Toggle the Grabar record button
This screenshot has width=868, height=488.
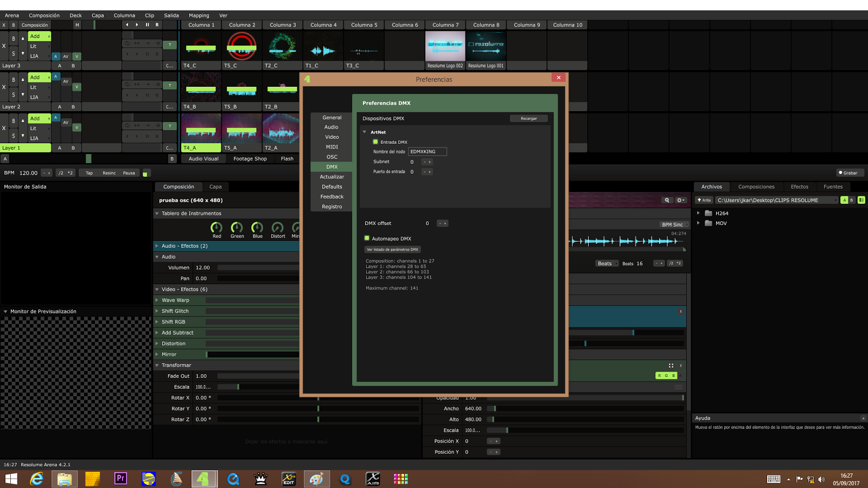(849, 173)
